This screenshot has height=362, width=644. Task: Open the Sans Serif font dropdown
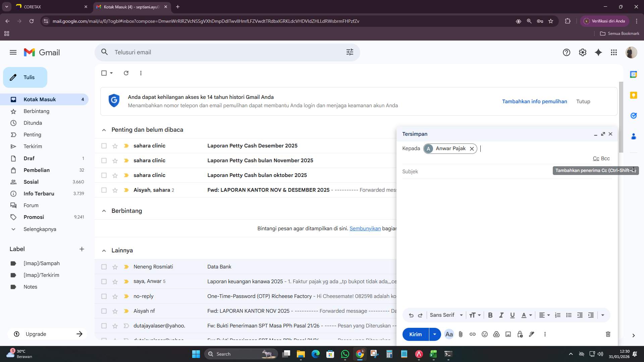(446, 315)
